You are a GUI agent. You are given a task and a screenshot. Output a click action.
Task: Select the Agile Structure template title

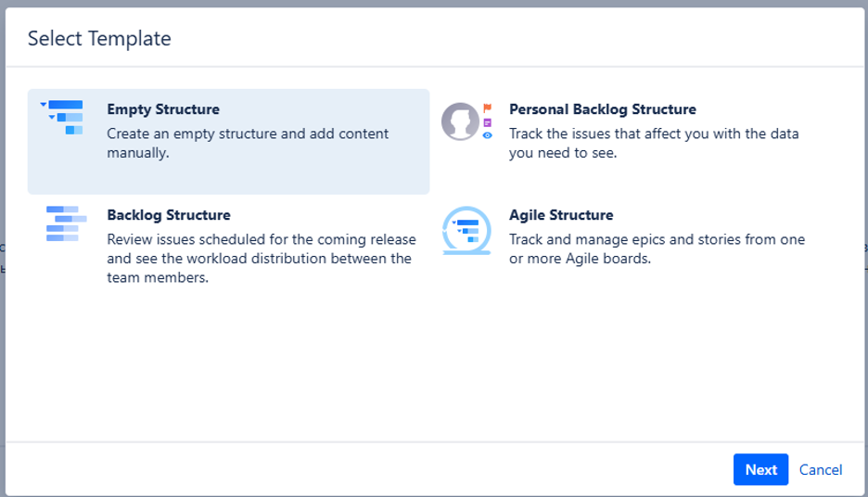point(561,215)
